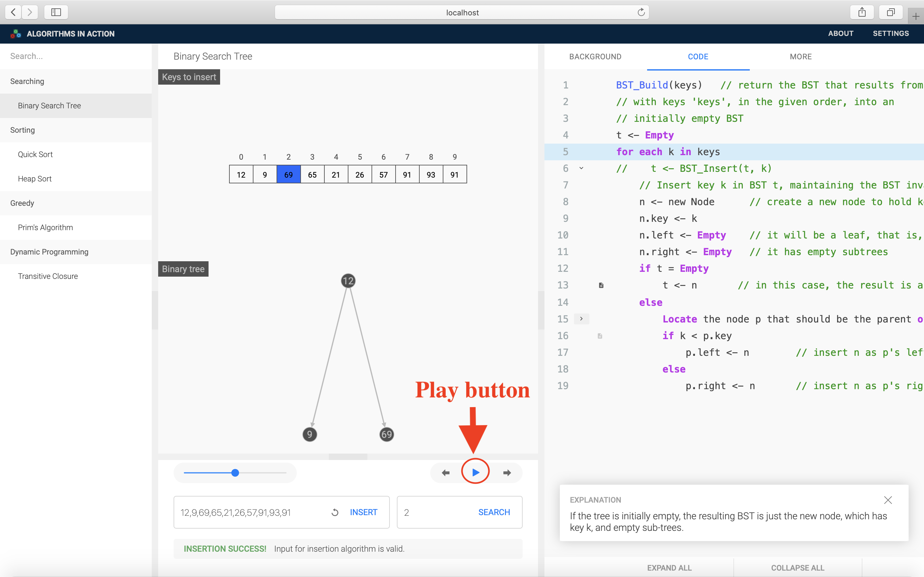The height and width of the screenshot is (577, 924).
Task: Click the Insert button
Action: (364, 513)
